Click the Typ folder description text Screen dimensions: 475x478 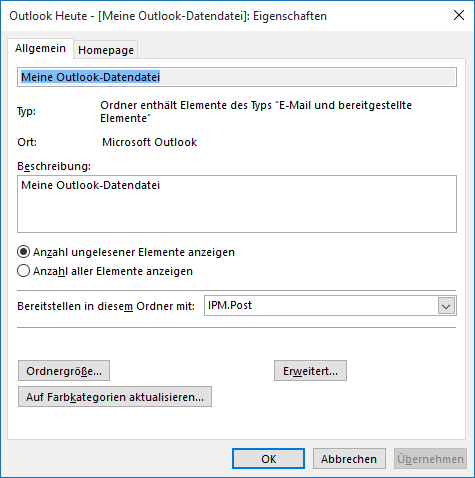click(x=256, y=112)
